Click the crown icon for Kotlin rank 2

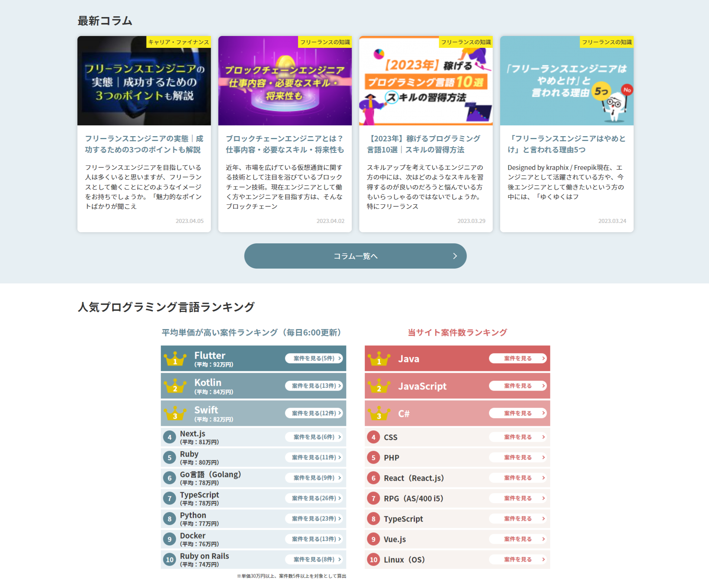[175, 386]
